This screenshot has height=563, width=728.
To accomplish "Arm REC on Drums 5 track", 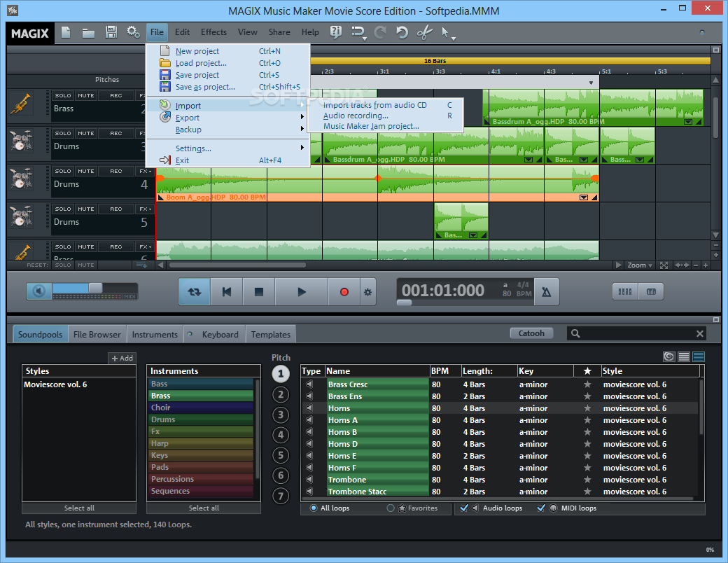I will (116, 209).
